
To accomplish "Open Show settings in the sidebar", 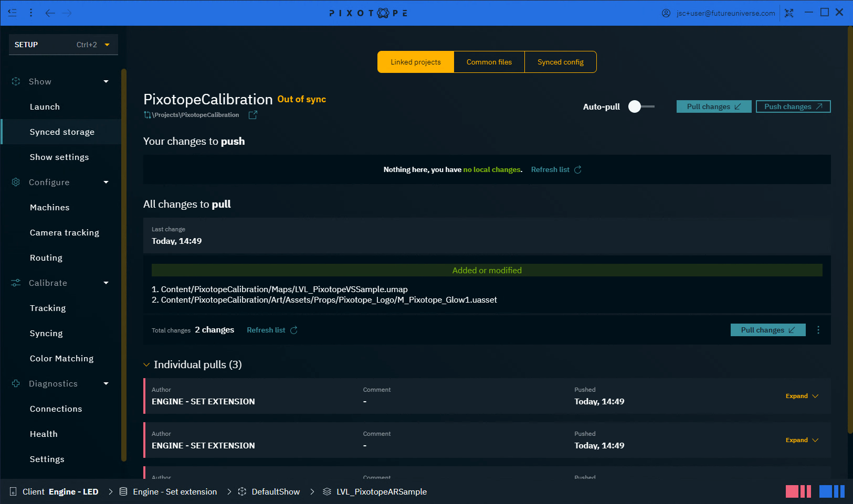I will (x=61, y=157).
